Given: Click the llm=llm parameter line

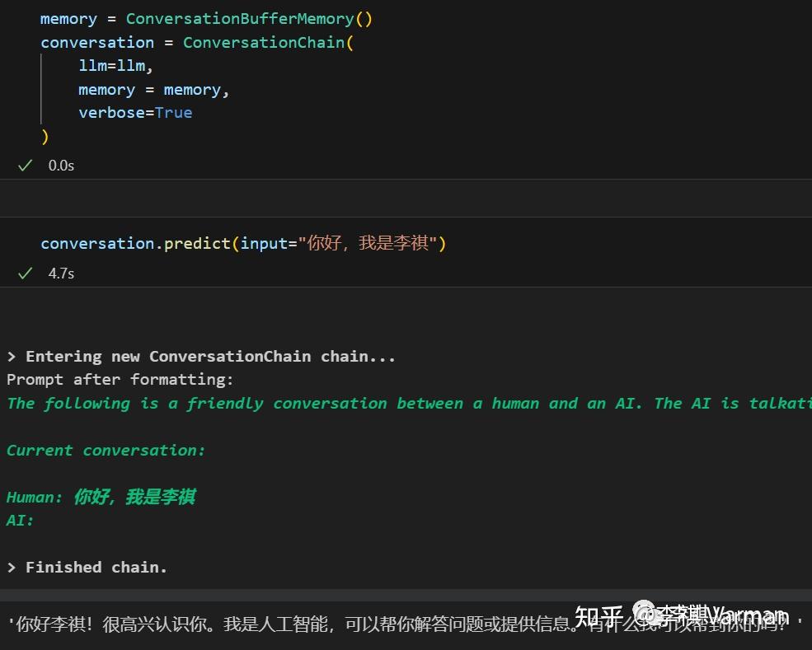Looking at the screenshot, I should tap(116, 65).
